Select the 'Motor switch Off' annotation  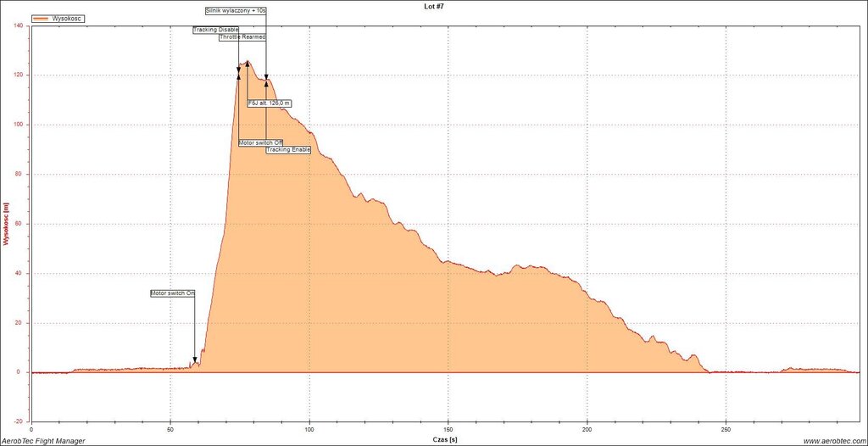click(260, 143)
